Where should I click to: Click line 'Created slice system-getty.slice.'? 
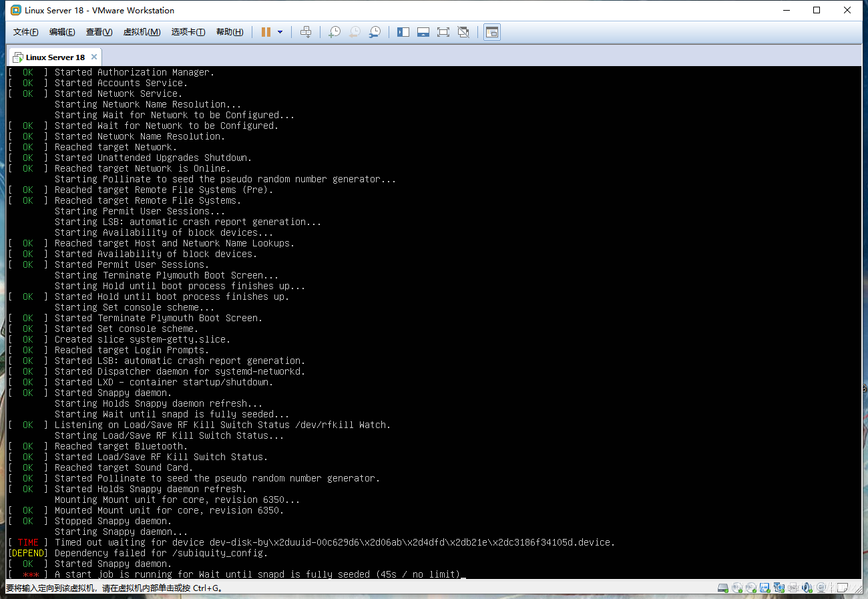tap(142, 339)
